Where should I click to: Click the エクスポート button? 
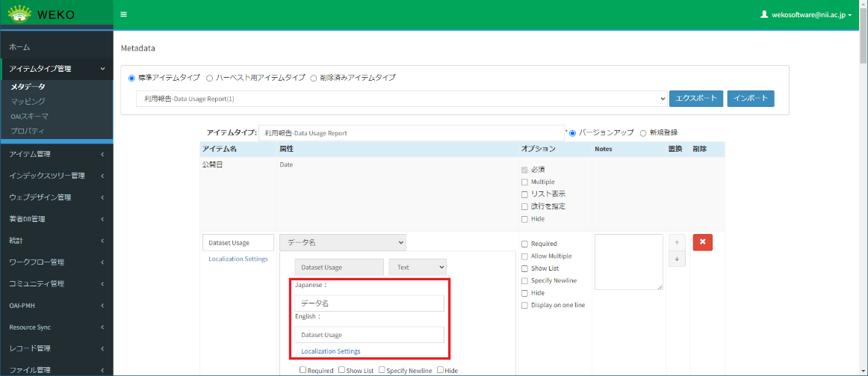coord(695,99)
